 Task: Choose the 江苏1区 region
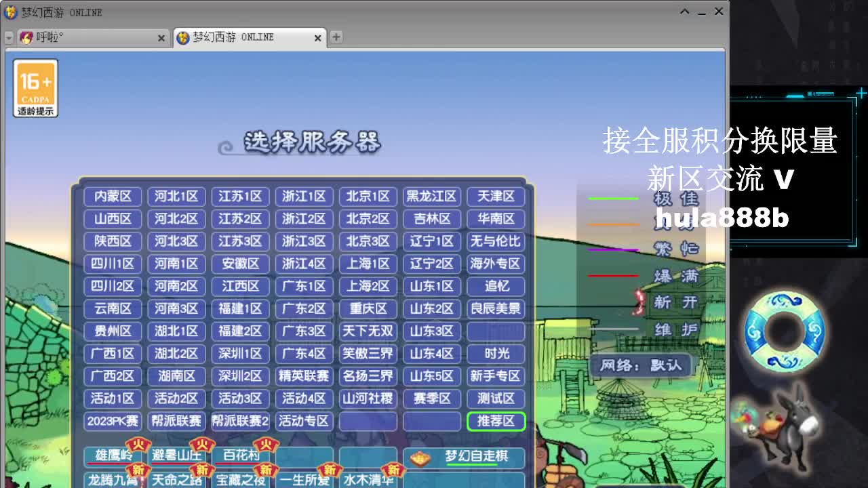tap(240, 197)
